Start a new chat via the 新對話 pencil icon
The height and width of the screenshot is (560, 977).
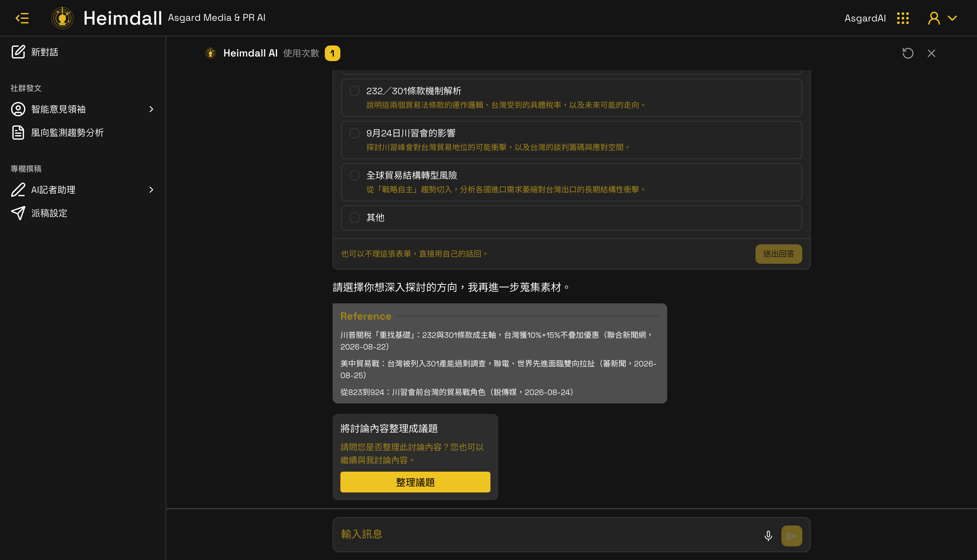(x=18, y=52)
